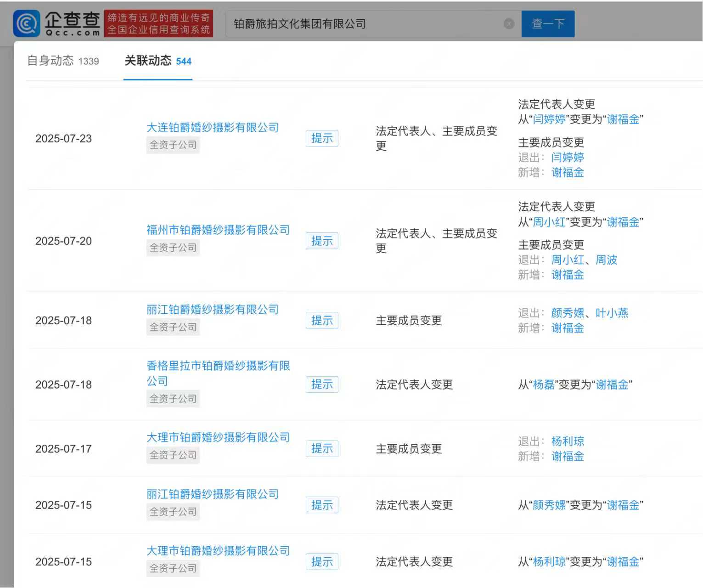The image size is (703, 588).
Task: Click 颜秀嫘 after 退出 in 丽江 2025-07-18 row
Action: pos(568,313)
